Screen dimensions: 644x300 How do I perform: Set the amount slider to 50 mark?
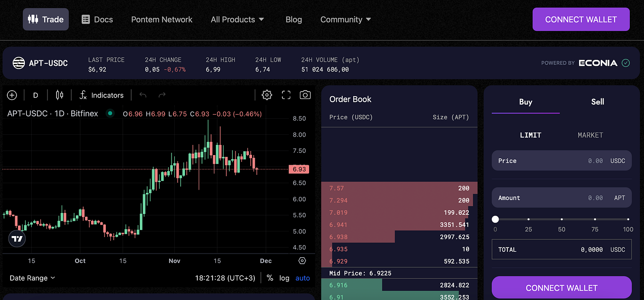tap(562, 219)
